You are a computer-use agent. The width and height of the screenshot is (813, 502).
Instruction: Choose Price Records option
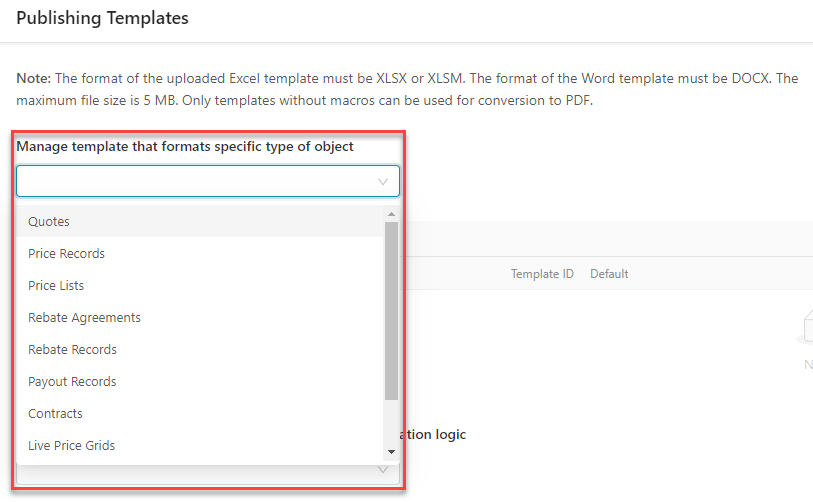pyautogui.click(x=66, y=253)
